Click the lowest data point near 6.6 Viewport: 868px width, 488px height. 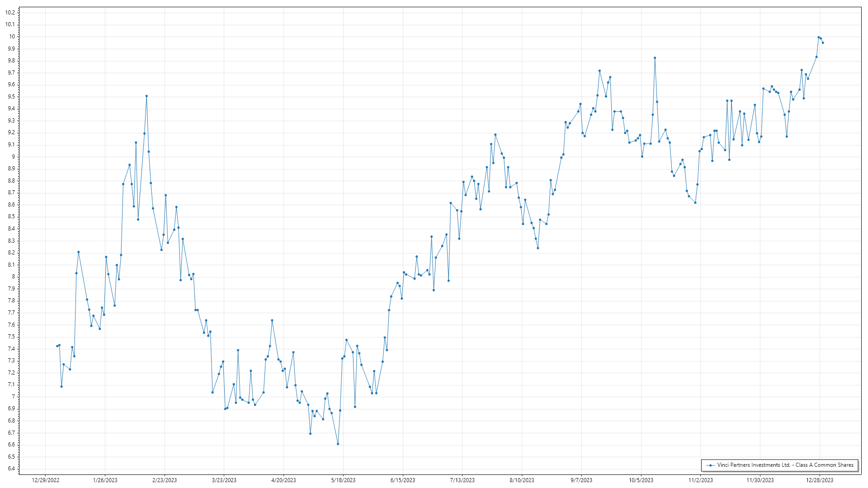tap(338, 444)
